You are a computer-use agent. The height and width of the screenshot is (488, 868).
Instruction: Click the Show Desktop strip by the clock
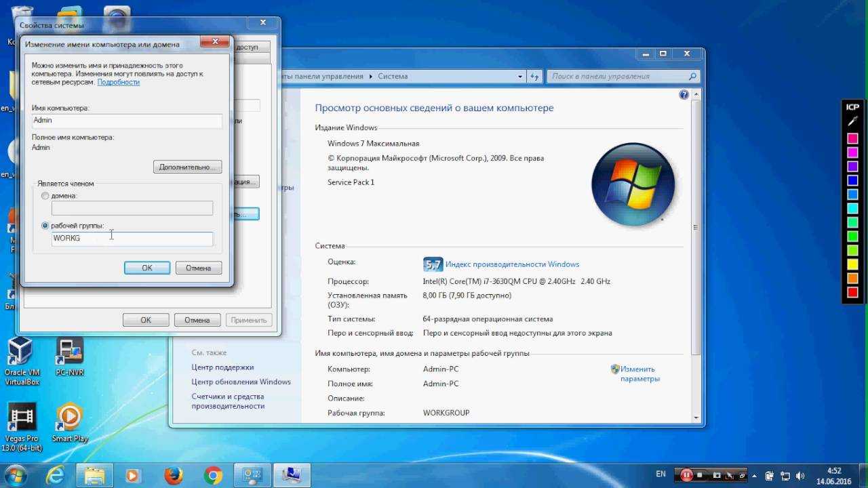[x=863, y=475]
